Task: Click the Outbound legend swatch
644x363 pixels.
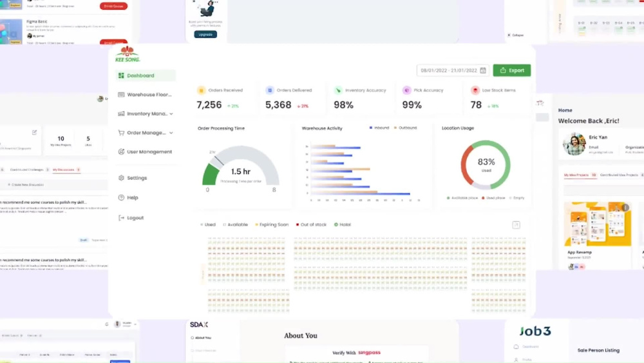Action: (395, 128)
